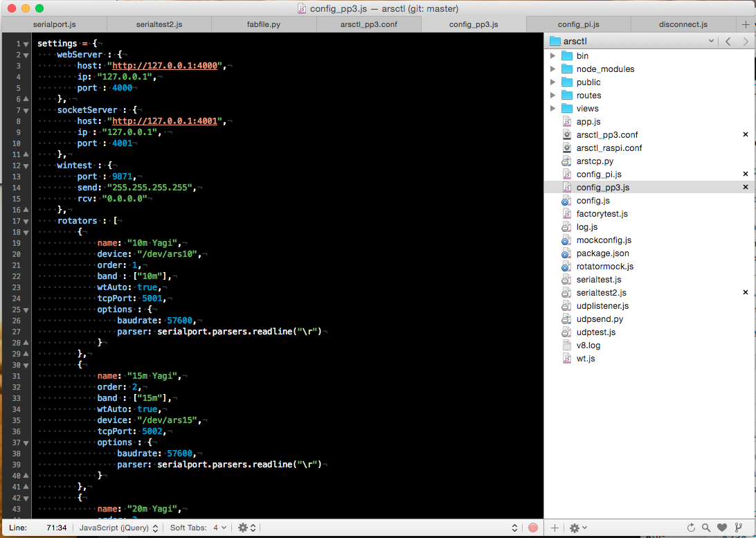Viewport: 756px width, 538px height.
Task: Fold the rotators array at line 17
Action: (26, 222)
